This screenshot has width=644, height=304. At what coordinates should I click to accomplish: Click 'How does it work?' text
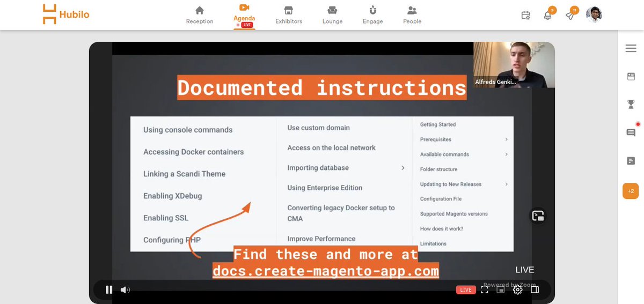pos(442,229)
